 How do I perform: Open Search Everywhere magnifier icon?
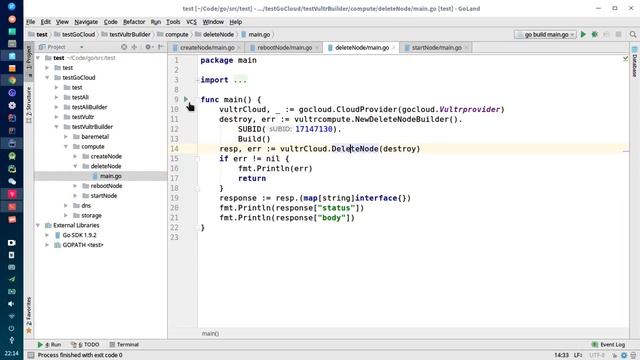point(633,35)
